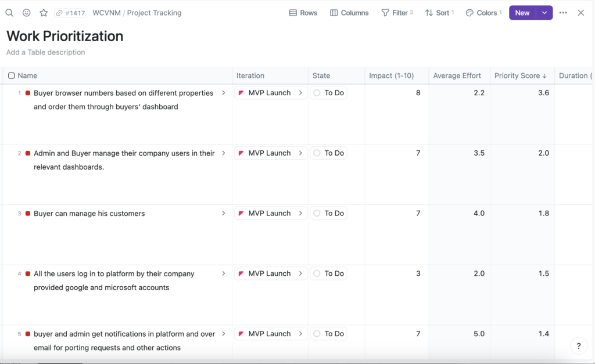Open MVP Launch chevron on 'buyer and admin get notifications' row
This screenshot has height=364, width=595.
pyautogui.click(x=300, y=334)
